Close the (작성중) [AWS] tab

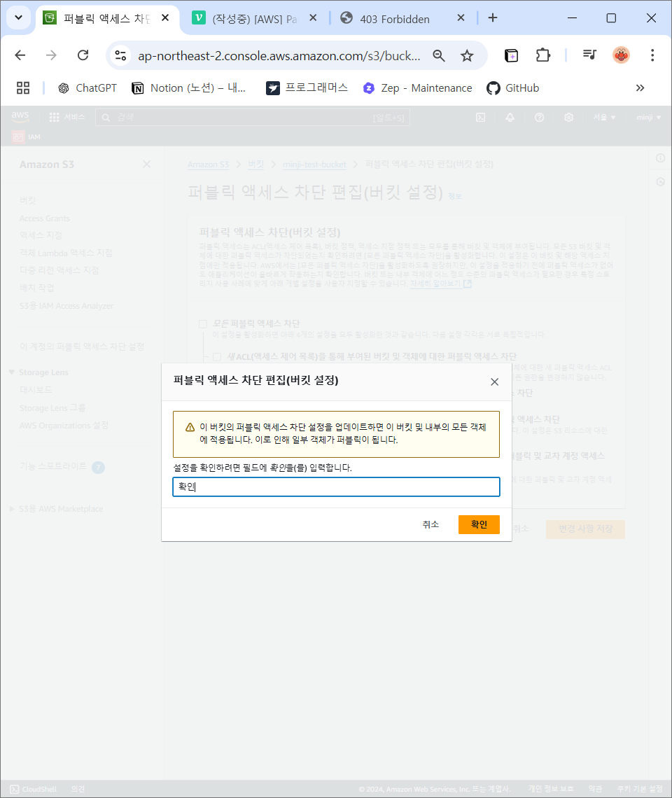coord(313,17)
